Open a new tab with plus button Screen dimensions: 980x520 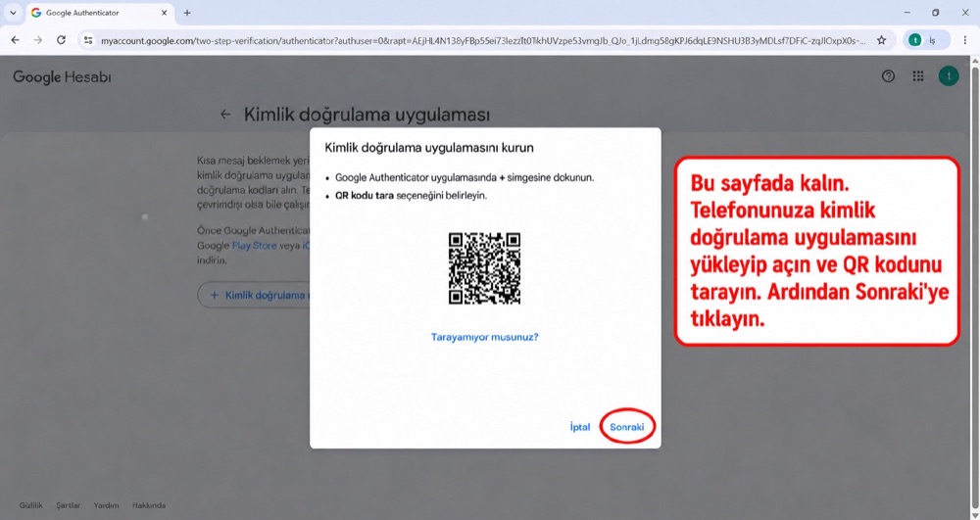[187, 13]
